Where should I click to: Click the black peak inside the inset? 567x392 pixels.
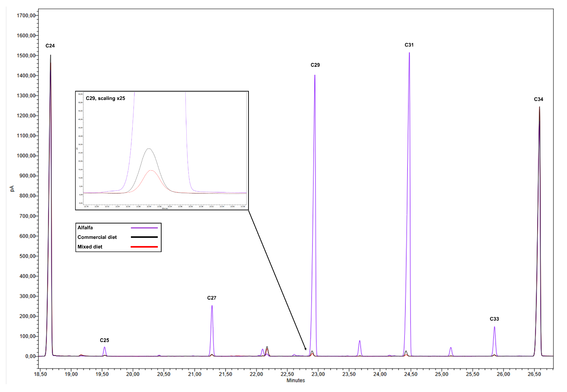tap(149, 149)
